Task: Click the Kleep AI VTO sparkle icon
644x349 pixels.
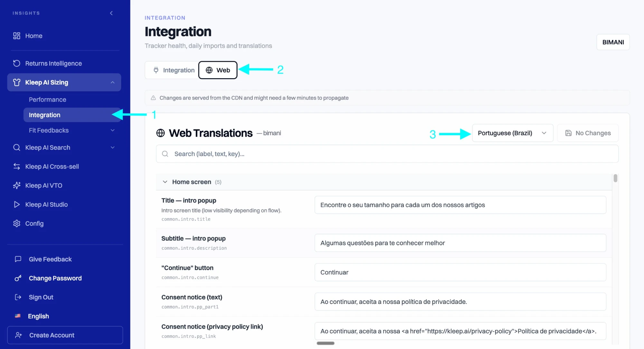Action: point(17,185)
